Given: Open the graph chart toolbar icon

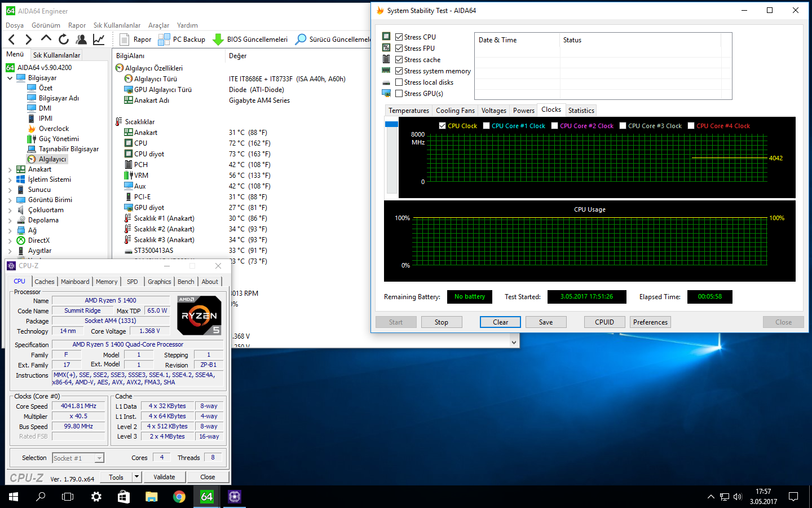Looking at the screenshot, I should point(99,39).
